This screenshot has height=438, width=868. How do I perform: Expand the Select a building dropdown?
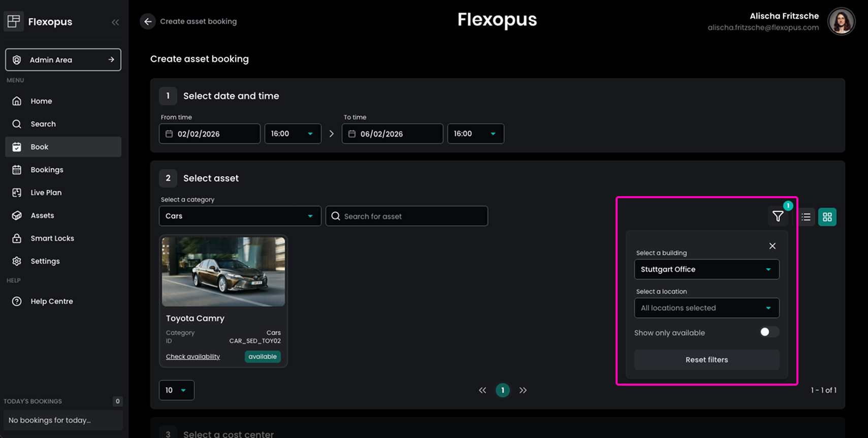click(x=706, y=269)
